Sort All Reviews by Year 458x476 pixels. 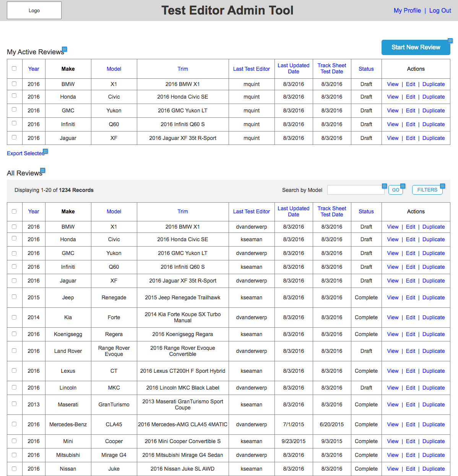pyautogui.click(x=34, y=211)
